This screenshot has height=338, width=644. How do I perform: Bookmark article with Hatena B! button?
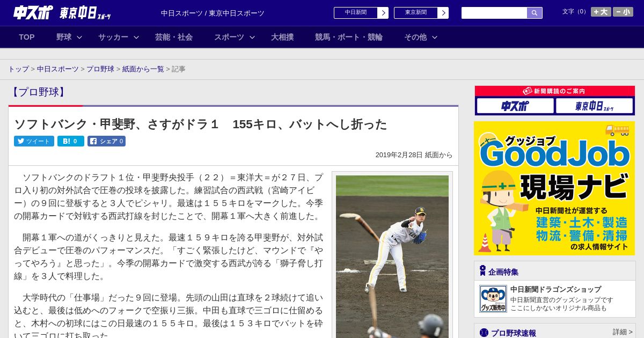pos(71,141)
